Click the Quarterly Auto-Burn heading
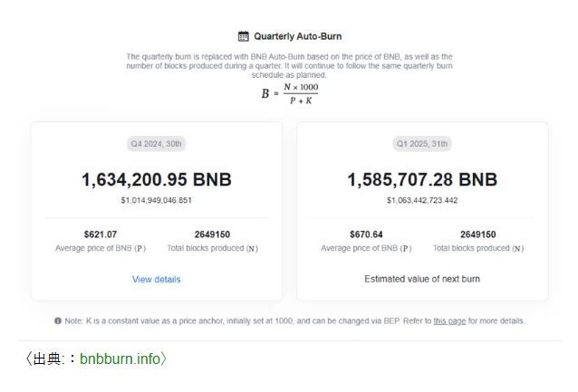The height and width of the screenshot is (392, 578). pos(298,36)
